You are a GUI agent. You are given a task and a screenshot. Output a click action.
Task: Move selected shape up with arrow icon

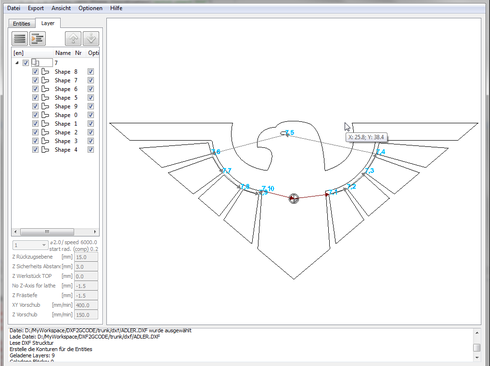(x=73, y=39)
